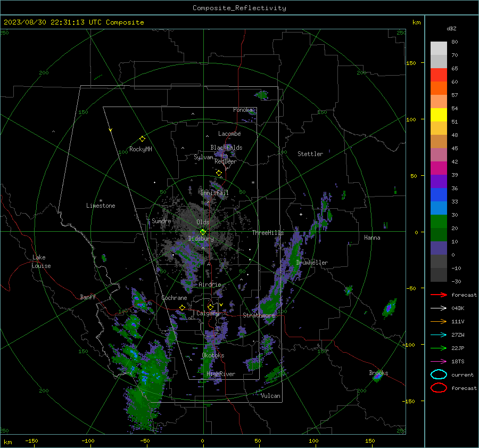This screenshot has height=448, width=479.
Task: Click the 2023/08/30 22:31:13 UTC timestamp
Action: tap(53, 22)
